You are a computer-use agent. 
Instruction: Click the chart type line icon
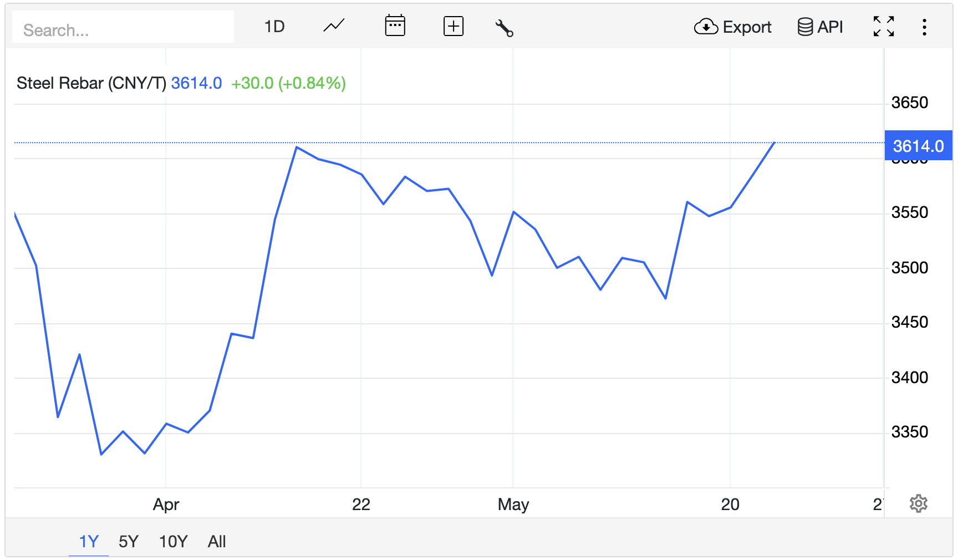click(x=334, y=26)
